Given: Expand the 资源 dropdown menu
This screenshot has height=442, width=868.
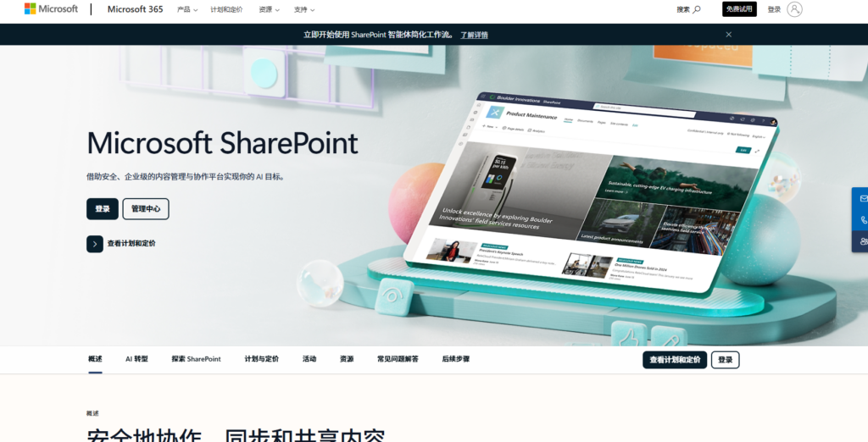Looking at the screenshot, I should [269, 9].
